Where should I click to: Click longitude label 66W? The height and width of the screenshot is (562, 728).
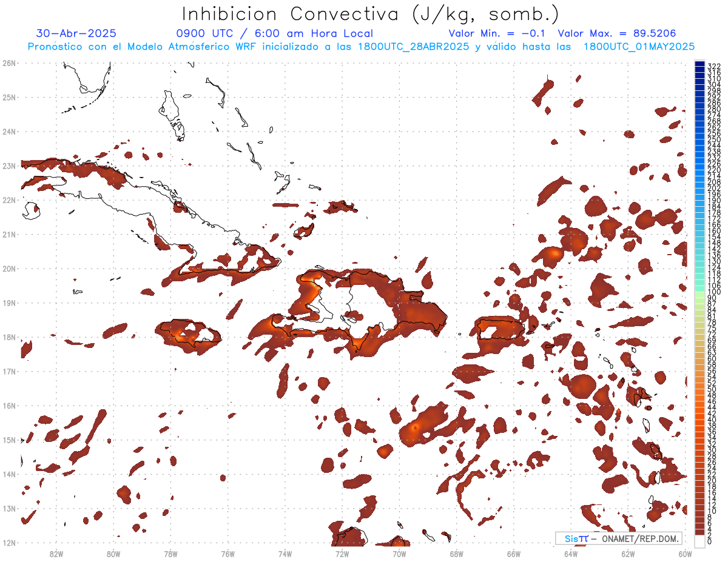[x=514, y=554]
